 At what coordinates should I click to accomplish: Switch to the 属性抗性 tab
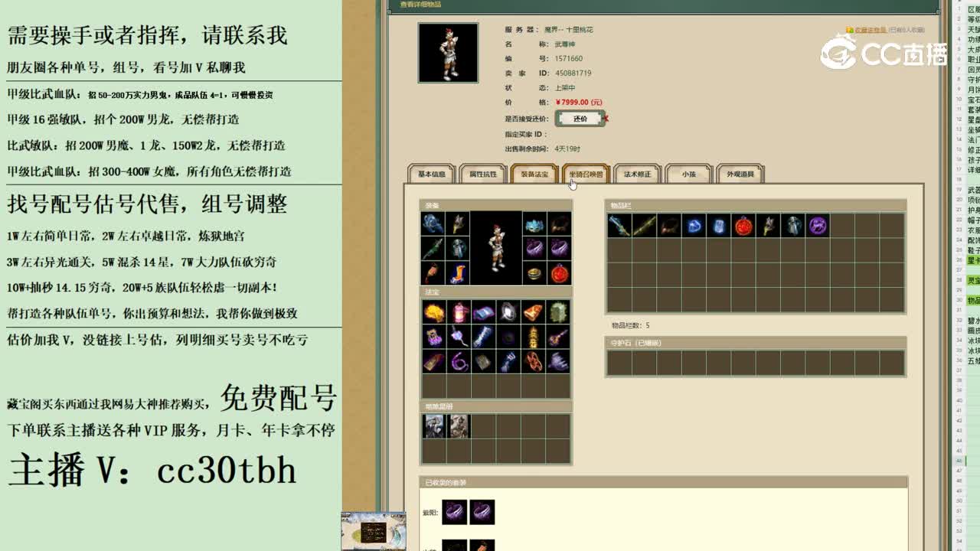(483, 174)
